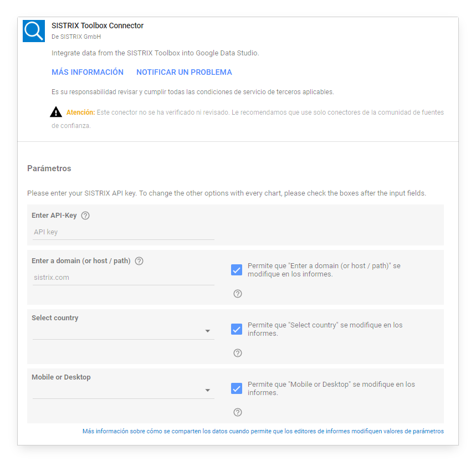Screen dimensions: 476x461
Task: Click the Select country combo box field
Action: click(x=116, y=331)
